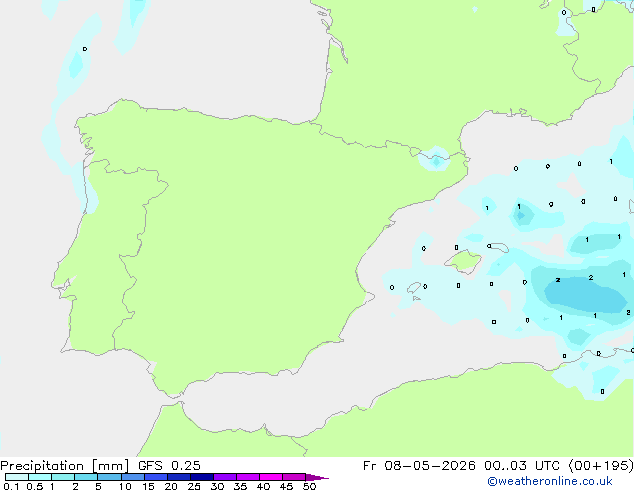Click the legend scale label '20'

coord(171,486)
